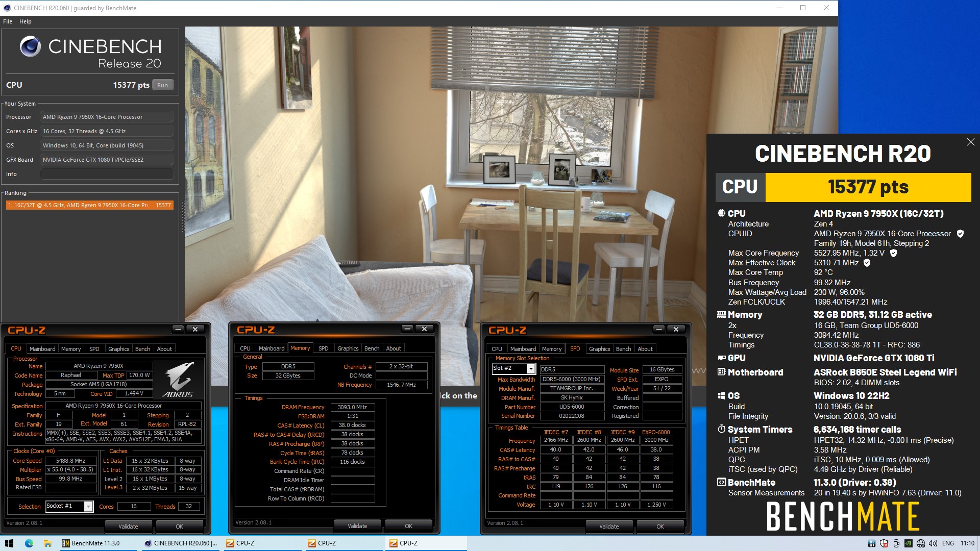Click Validate in the CPU-Z CPU window

coord(128,527)
